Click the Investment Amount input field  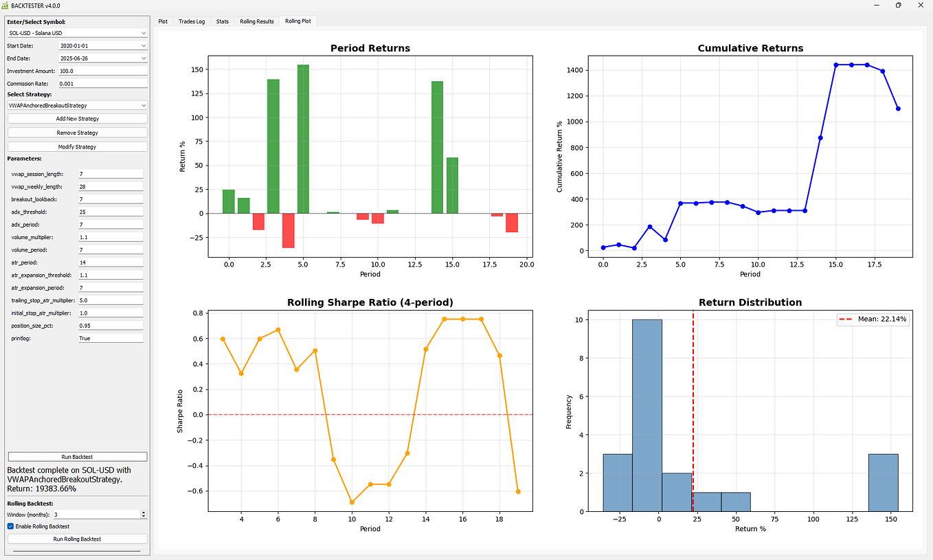[x=103, y=70]
